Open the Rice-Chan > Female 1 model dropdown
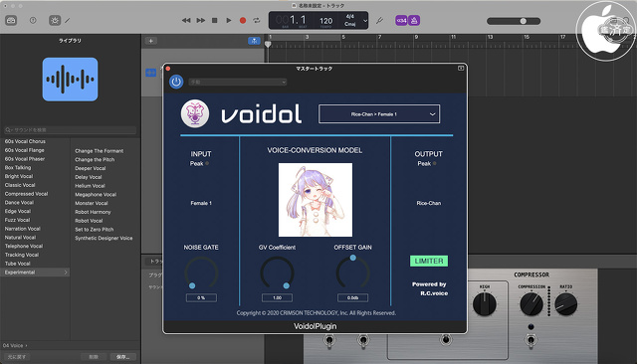This screenshot has height=364, width=637. [x=379, y=114]
